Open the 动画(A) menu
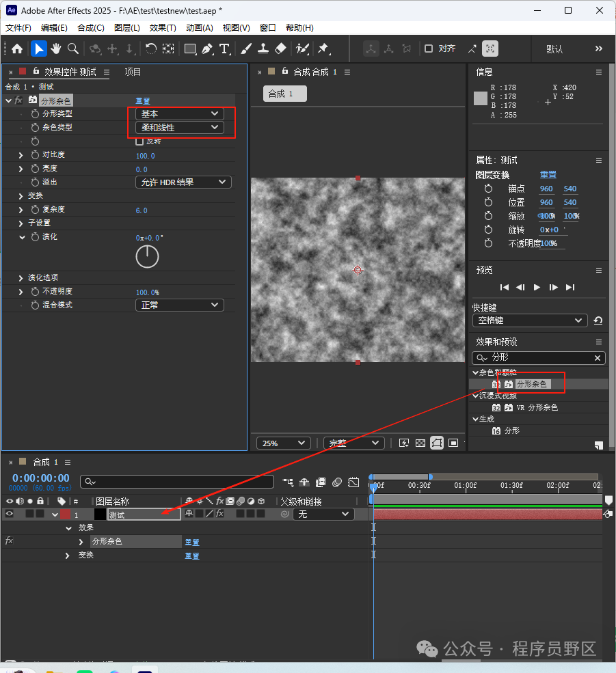 tap(200, 28)
